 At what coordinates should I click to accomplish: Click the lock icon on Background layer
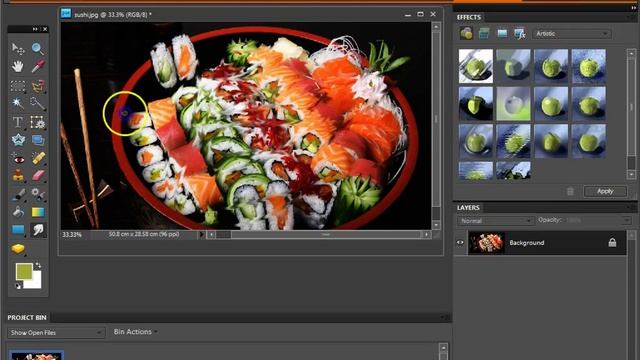612,242
